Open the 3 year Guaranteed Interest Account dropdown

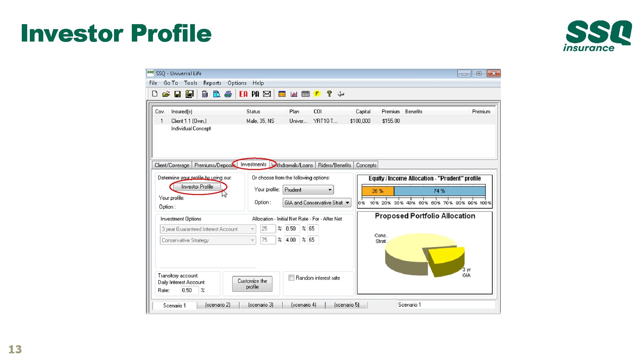208,229
